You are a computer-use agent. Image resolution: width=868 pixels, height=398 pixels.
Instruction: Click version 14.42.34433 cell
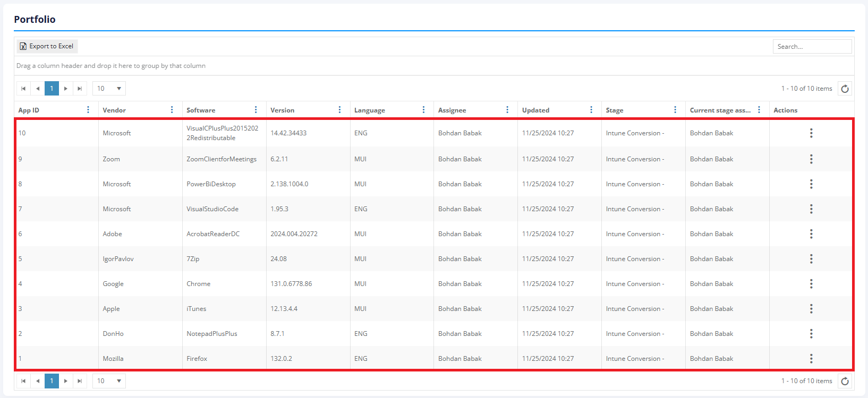308,133
